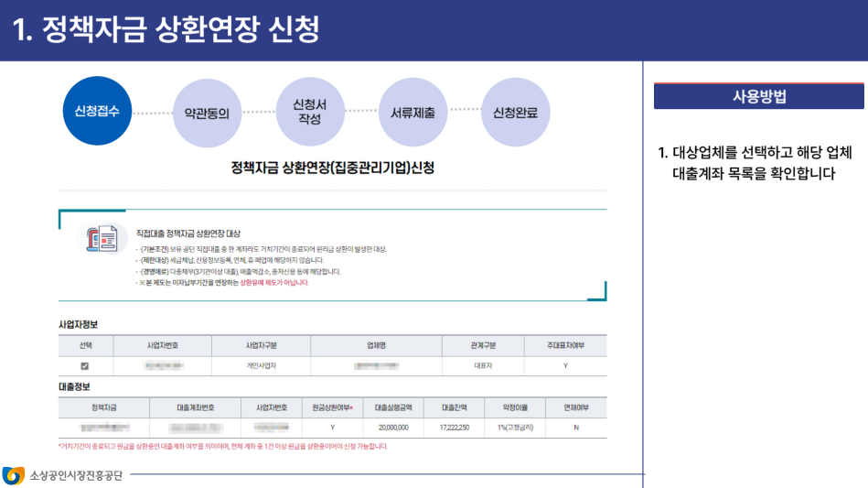Click the 주대표자여부 column header
Image resolution: width=868 pixels, height=488 pixels.
point(566,346)
